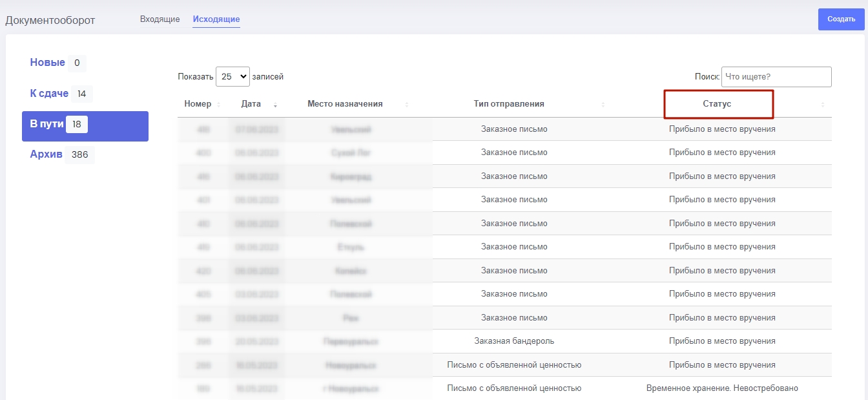Sort table by Номер column icon
Viewport: 868px width, 400px height.
pos(218,105)
